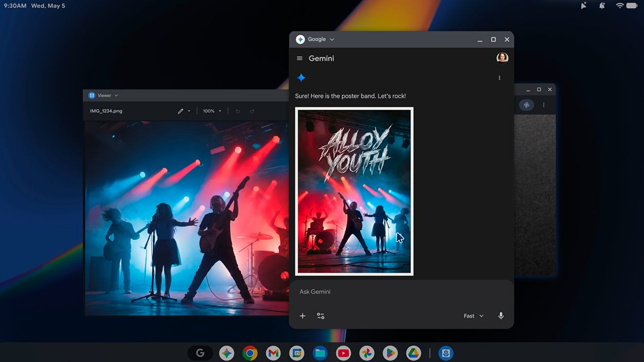Maximize the Gemini window

[493, 40]
